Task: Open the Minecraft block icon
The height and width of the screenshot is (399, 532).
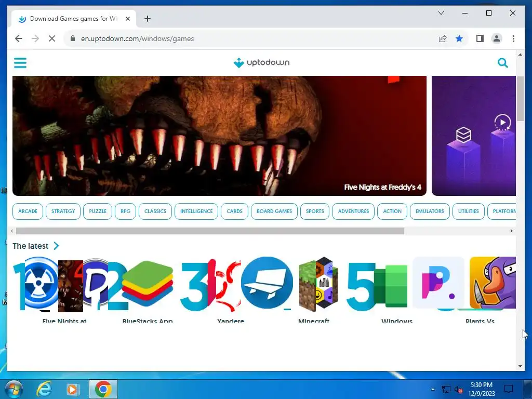Action: pos(318,284)
